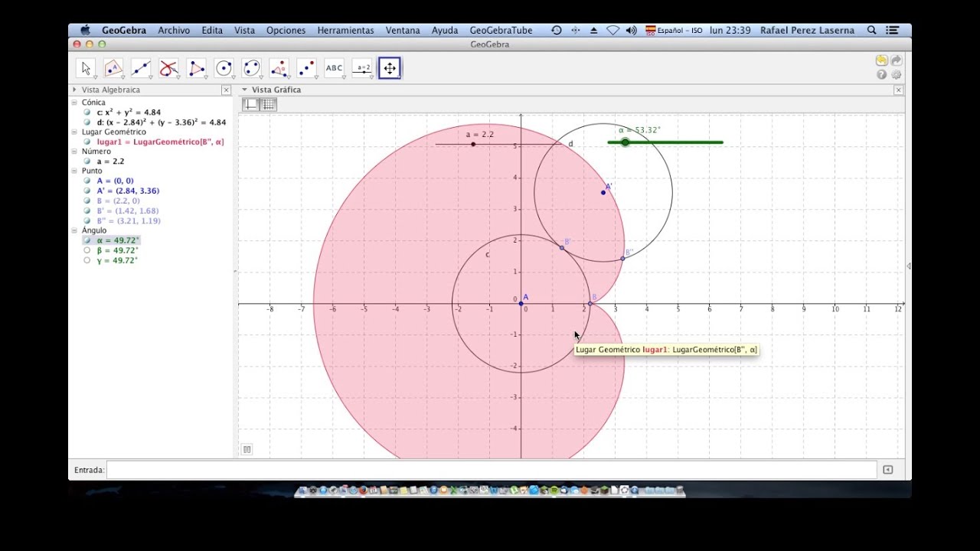This screenshot has width=980, height=551.
Task: Collapse the Punto category
Action: coord(74,171)
